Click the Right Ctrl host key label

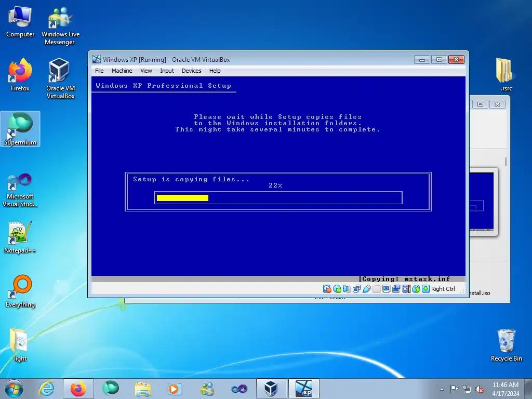443,289
